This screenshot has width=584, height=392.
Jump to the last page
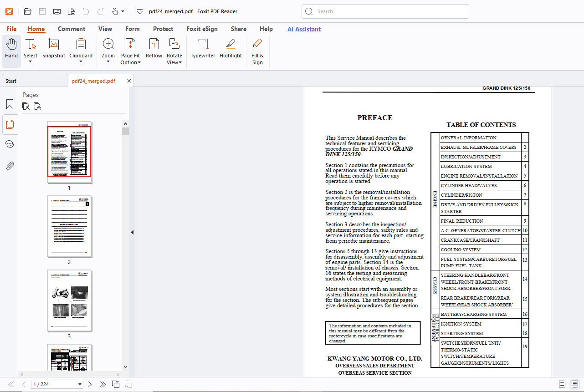coord(102,384)
